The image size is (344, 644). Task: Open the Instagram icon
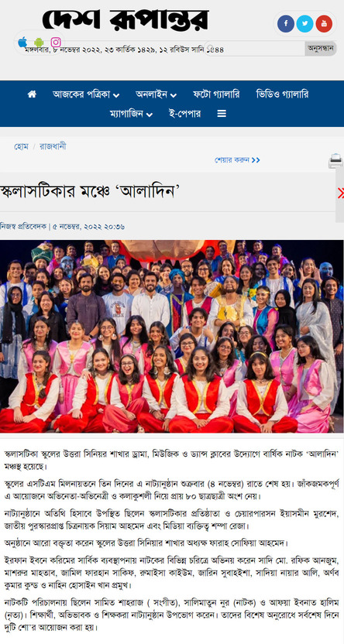tap(56, 43)
